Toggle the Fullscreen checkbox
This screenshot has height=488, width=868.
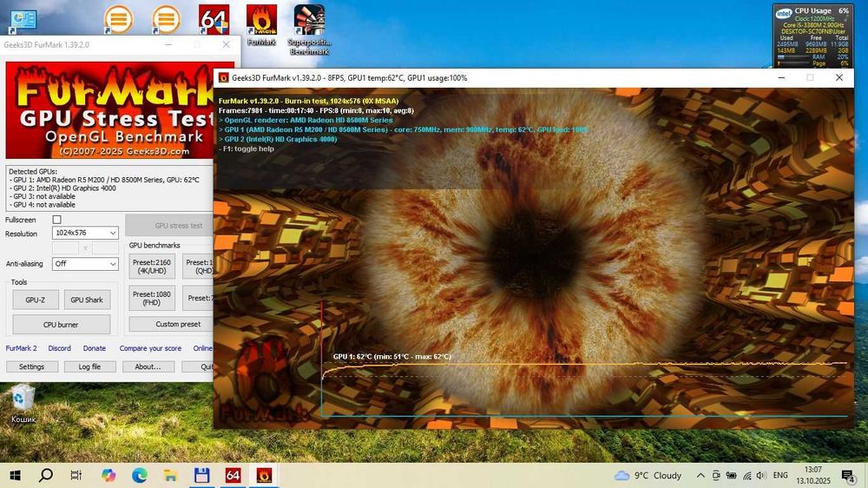pos(56,220)
